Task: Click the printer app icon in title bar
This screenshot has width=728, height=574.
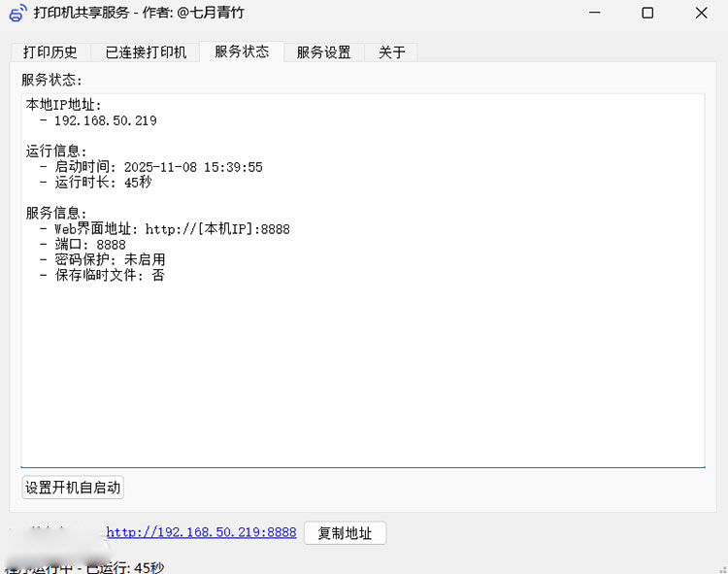Action: (x=17, y=13)
